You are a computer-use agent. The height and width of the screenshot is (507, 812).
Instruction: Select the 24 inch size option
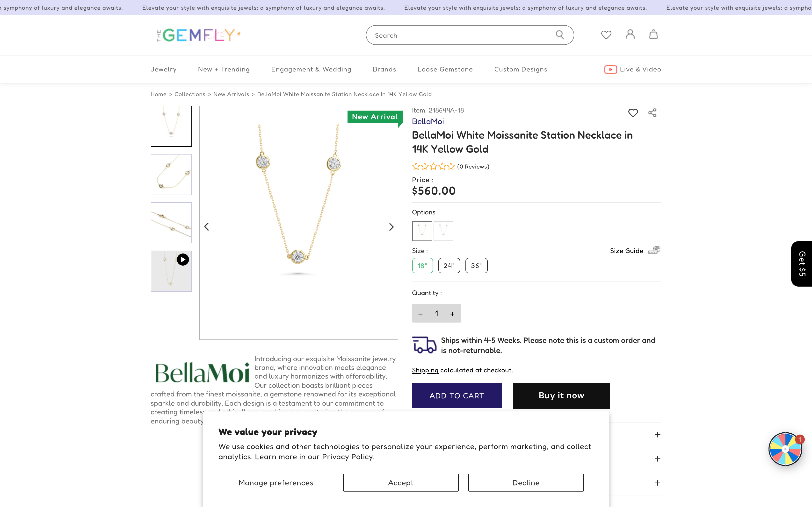click(x=449, y=265)
